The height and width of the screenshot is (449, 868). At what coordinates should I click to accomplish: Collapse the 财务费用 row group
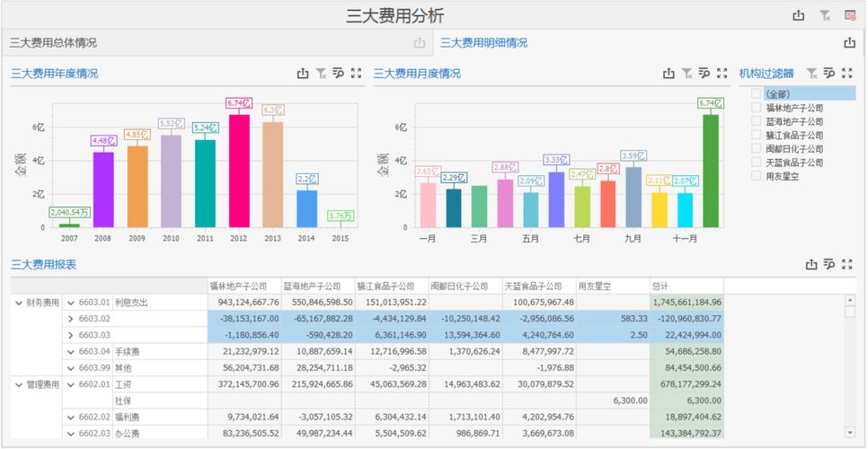coord(19,303)
